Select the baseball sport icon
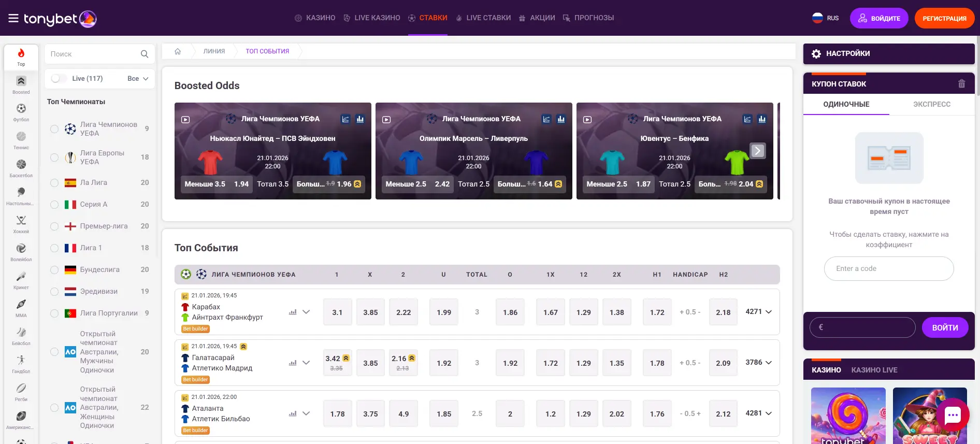 pos(21,336)
